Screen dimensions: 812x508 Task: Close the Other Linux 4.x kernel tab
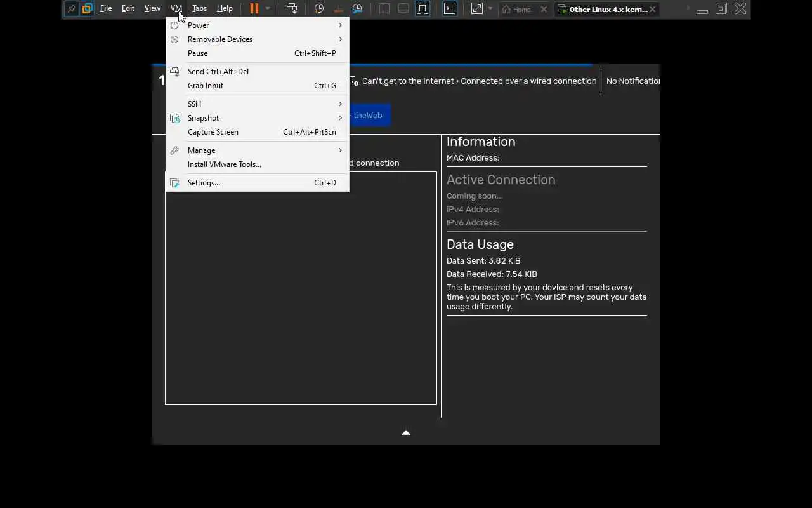[652, 10]
